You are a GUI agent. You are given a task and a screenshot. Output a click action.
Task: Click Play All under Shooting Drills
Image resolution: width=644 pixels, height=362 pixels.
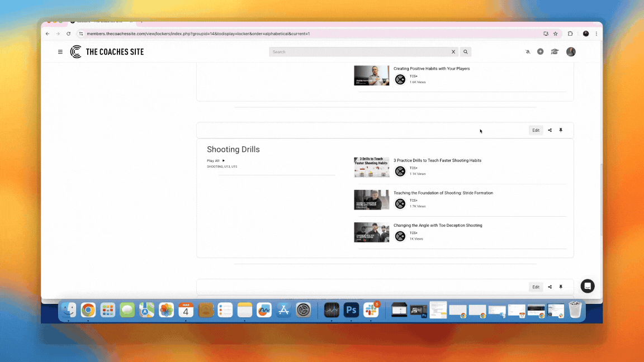click(x=216, y=161)
